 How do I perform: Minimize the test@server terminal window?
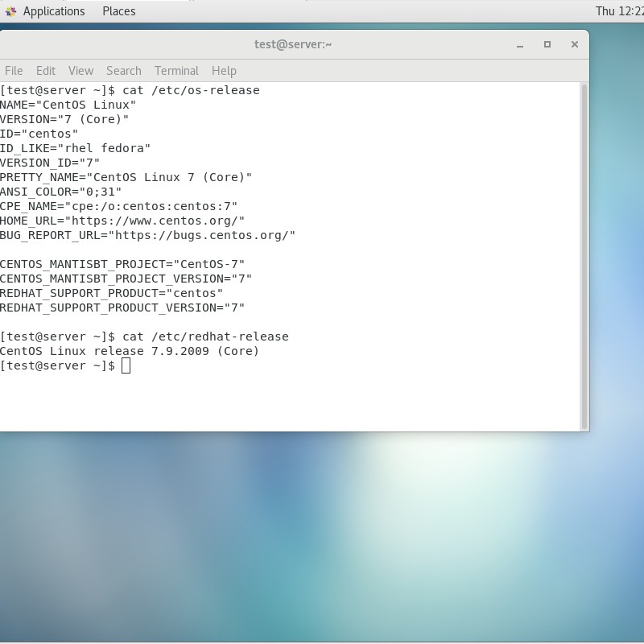tap(520, 44)
